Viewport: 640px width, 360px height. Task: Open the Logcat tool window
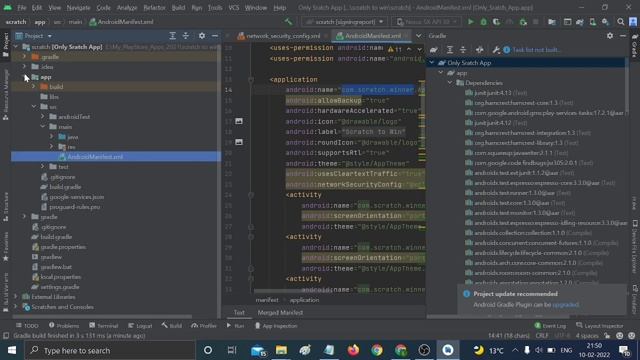pos(140,326)
